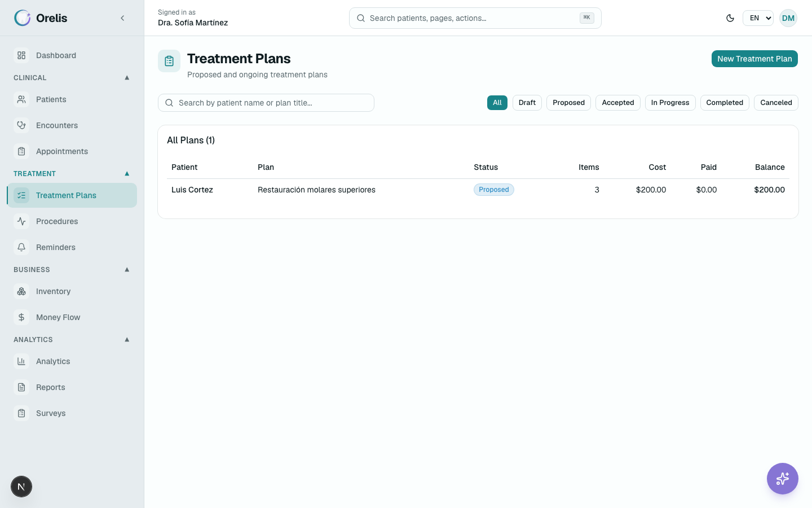
Task: Click the Inventory boxes icon
Action: [21, 291]
